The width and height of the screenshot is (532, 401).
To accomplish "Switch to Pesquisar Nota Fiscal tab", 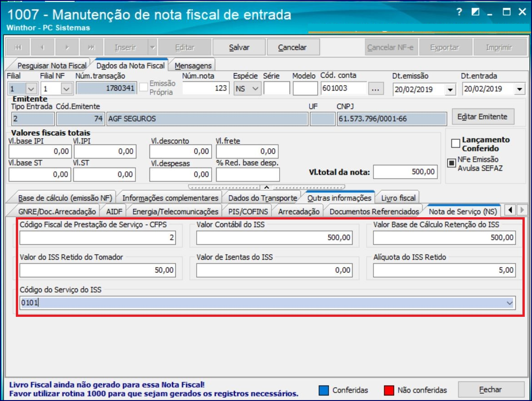I will pos(52,66).
